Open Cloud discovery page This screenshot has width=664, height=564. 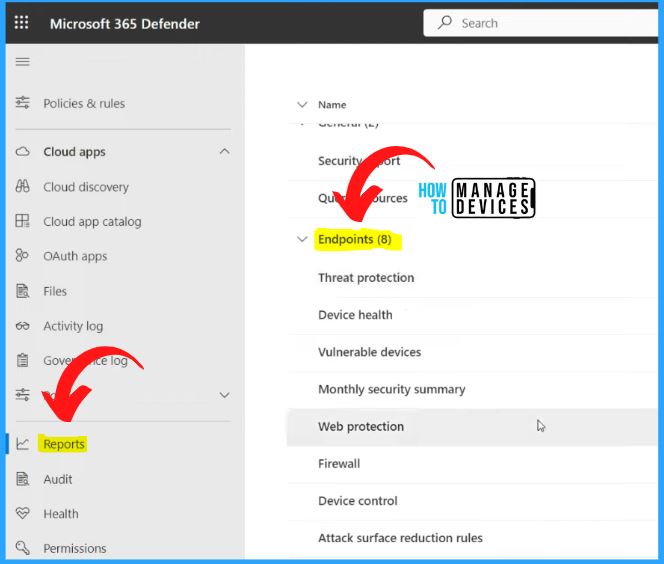86,187
